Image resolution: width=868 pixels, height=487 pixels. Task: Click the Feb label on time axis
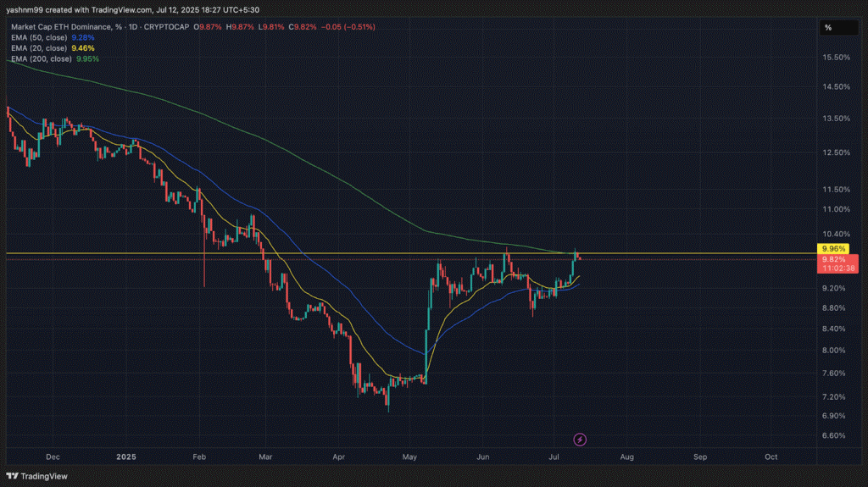point(199,457)
